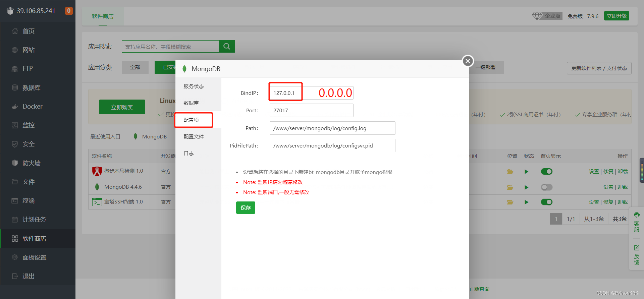This screenshot has width=644, height=299.
Task: Open the 软件商店 app store sidebar item
Action: tap(38, 239)
